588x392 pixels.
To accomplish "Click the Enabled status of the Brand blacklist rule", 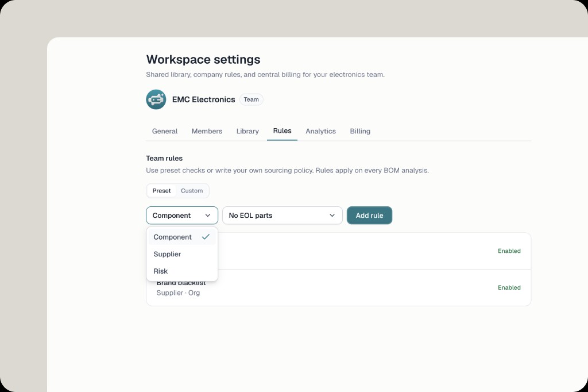I will tap(509, 287).
